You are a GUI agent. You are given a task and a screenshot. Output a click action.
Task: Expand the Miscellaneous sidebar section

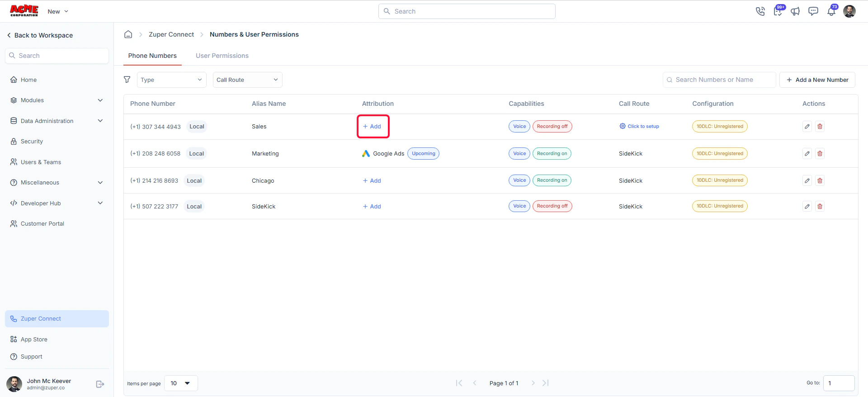(x=57, y=183)
